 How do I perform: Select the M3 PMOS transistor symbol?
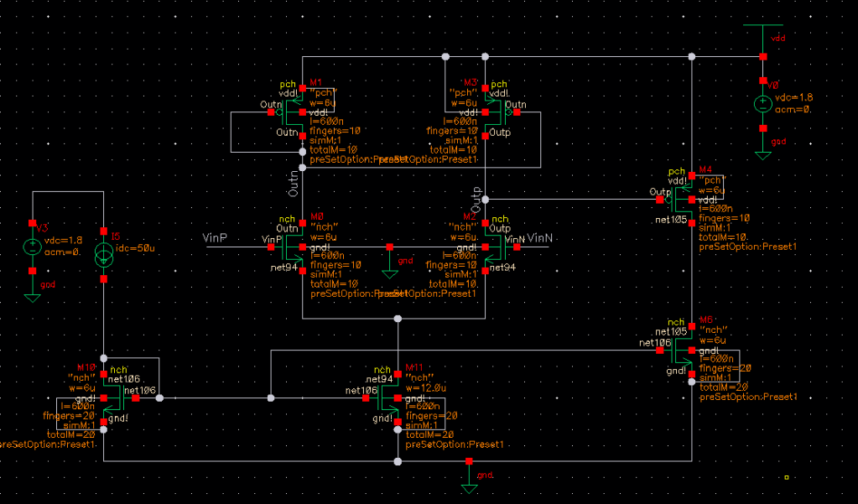491,111
